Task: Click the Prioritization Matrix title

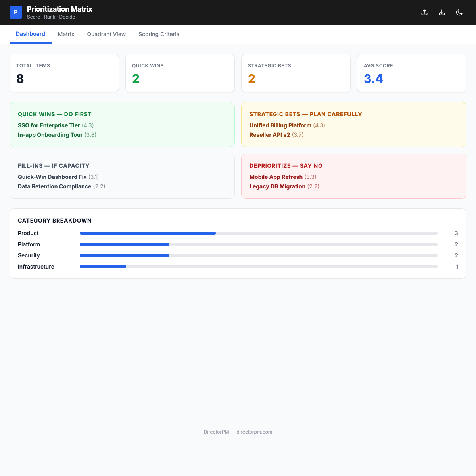Action: (59, 9)
